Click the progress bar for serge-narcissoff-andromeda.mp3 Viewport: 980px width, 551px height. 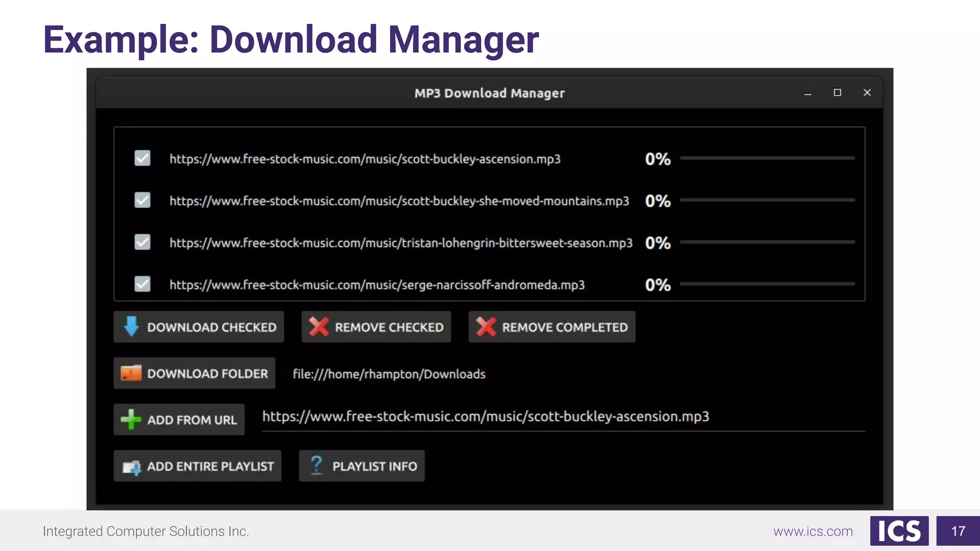[x=768, y=284]
